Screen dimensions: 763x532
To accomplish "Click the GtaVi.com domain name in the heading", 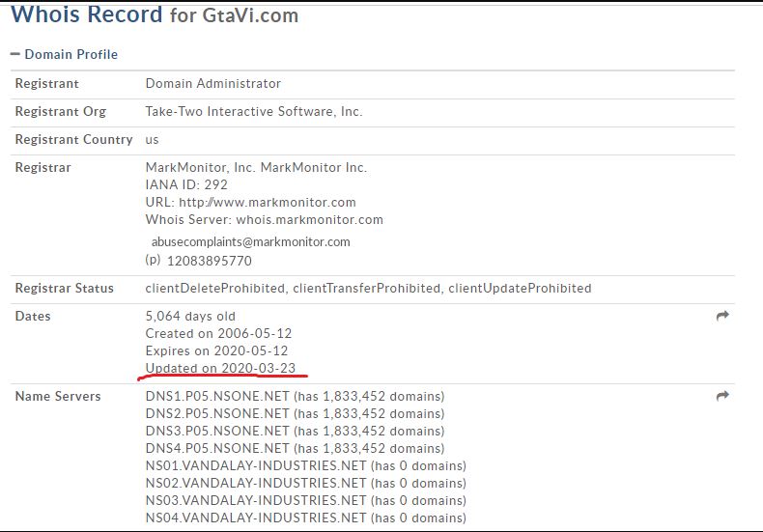I will (250, 16).
